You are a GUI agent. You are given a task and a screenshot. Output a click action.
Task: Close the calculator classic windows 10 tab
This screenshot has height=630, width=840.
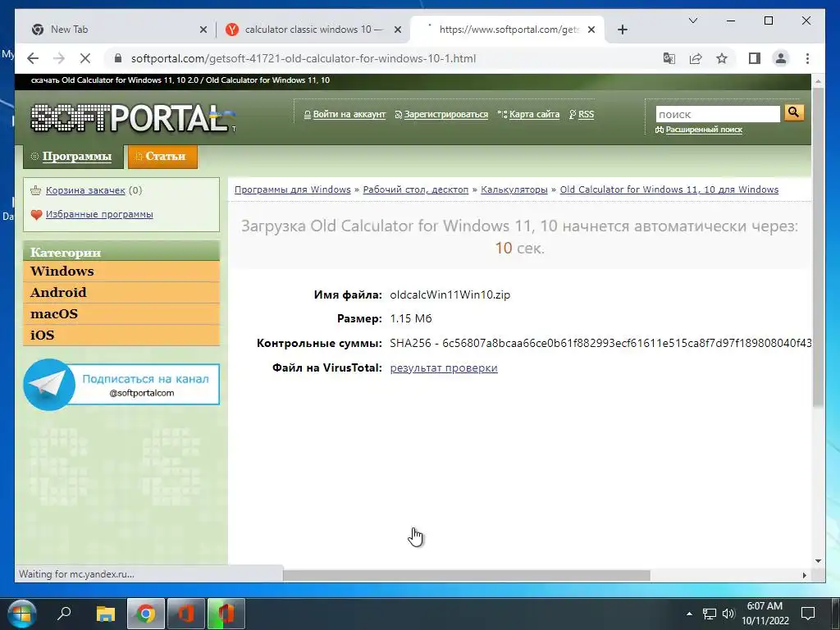(x=398, y=30)
